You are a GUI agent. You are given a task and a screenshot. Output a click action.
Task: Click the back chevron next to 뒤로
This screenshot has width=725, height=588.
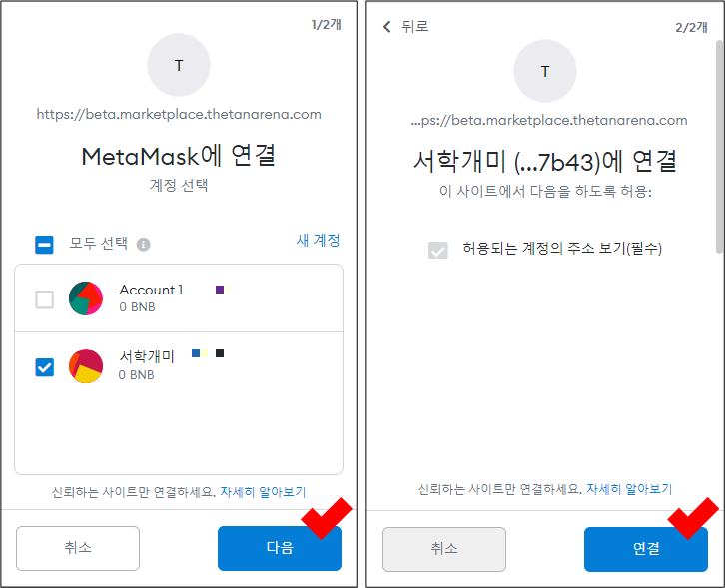(x=387, y=27)
